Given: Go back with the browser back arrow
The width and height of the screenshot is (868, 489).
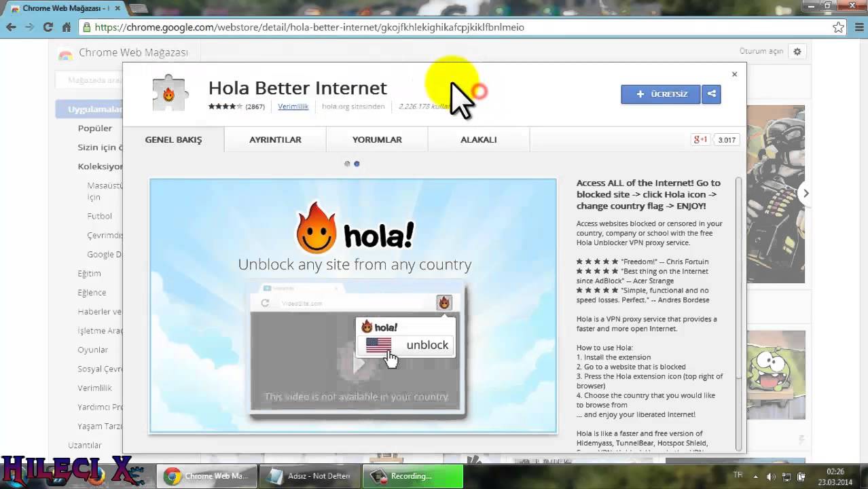Looking at the screenshot, I should (x=11, y=27).
